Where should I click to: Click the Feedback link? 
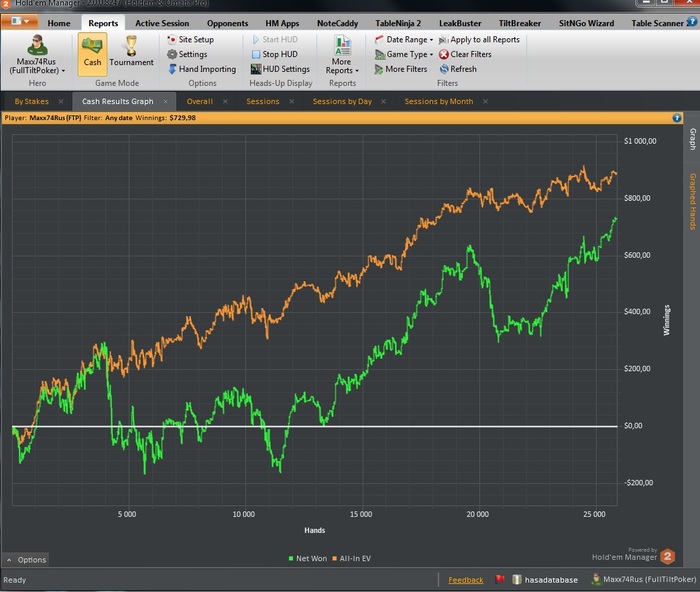(x=466, y=580)
